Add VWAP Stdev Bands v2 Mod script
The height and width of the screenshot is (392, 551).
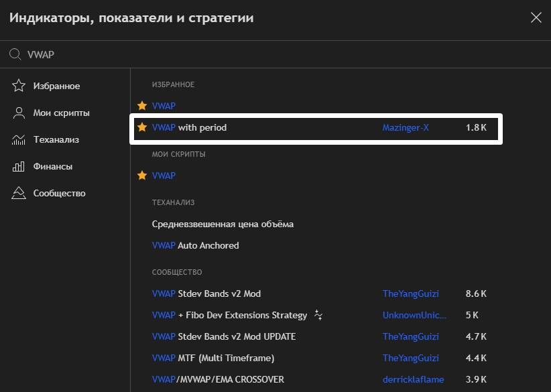coord(206,293)
